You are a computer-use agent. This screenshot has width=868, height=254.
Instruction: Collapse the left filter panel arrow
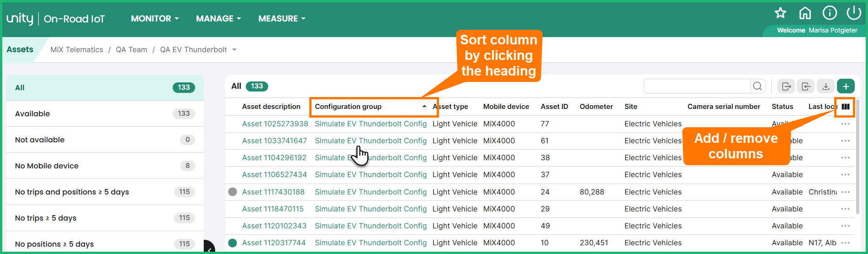click(x=209, y=247)
